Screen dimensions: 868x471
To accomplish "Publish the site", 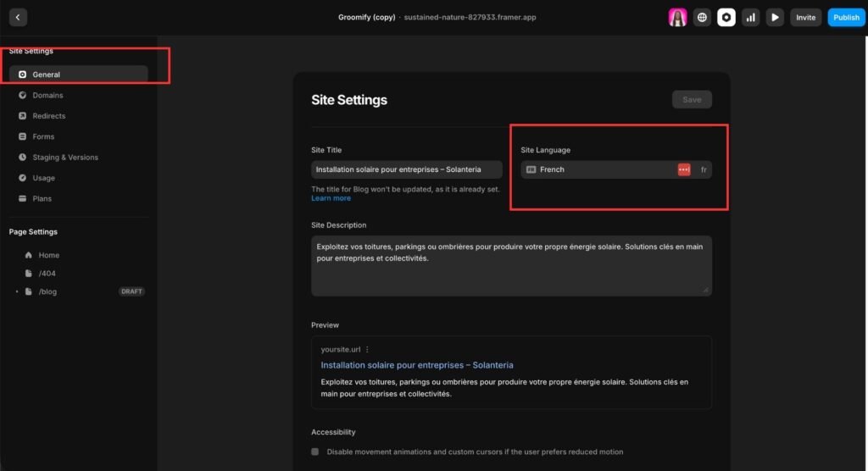I will [847, 17].
